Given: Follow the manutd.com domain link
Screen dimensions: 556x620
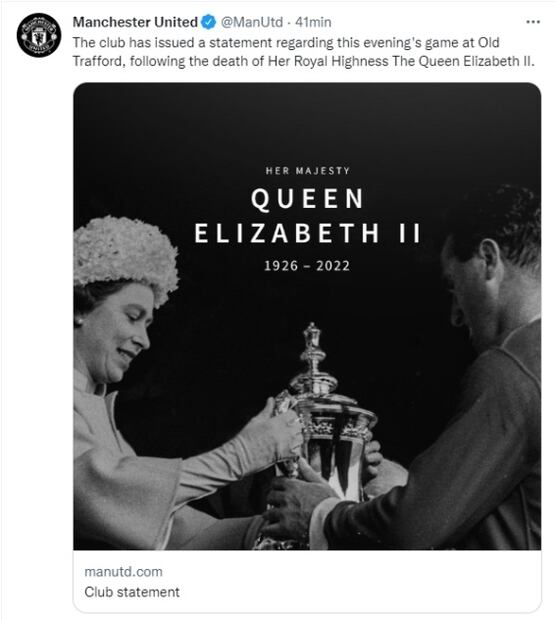Looking at the screenshot, I should [x=123, y=572].
